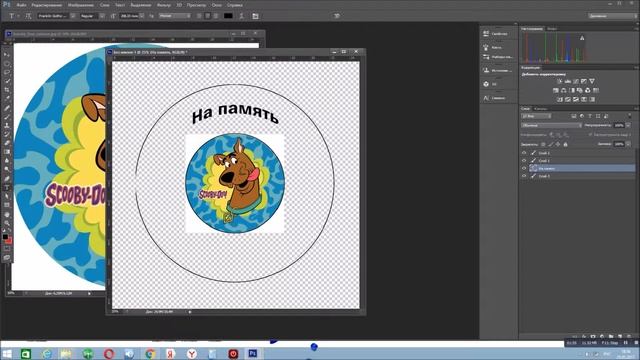Select the Horizontal Type tool in toolbox

point(7,188)
